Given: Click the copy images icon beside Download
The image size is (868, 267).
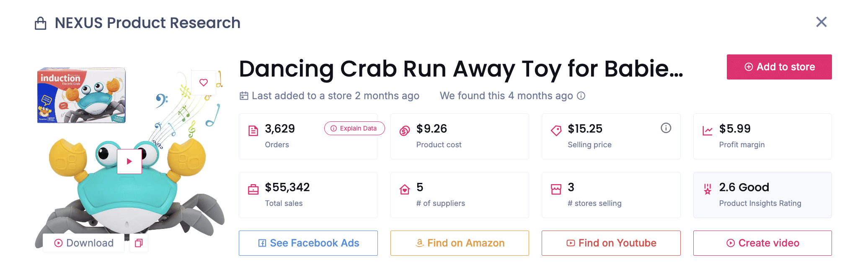Looking at the screenshot, I should 139,243.
